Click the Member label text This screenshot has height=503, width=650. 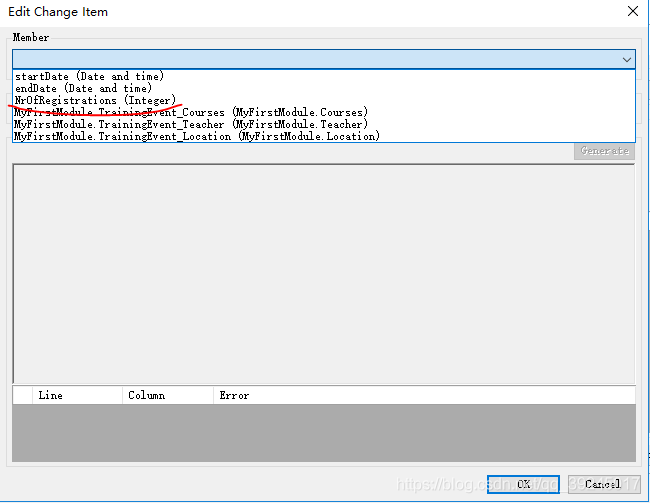coord(31,38)
